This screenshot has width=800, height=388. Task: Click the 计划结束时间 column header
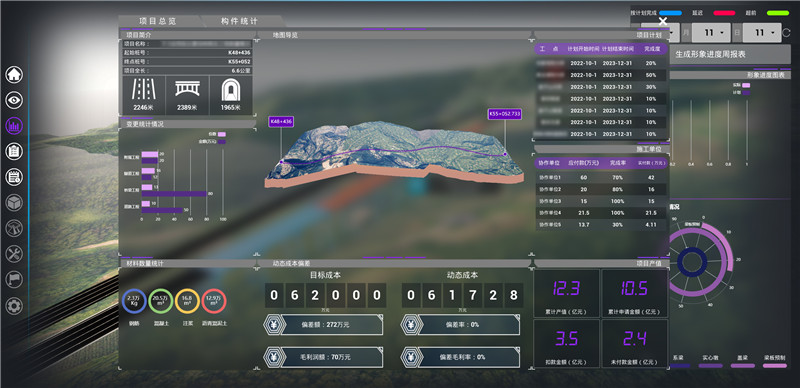tap(617, 49)
